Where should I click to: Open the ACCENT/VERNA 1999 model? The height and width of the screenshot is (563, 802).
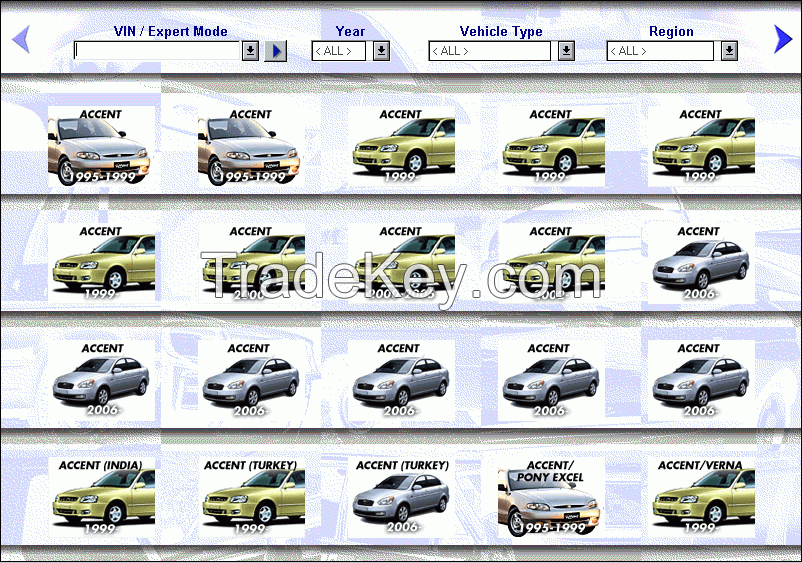tap(701, 496)
